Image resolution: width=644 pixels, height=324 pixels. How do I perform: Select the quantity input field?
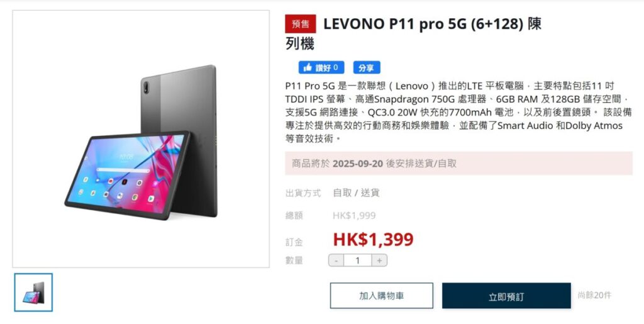(x=358, y=260)
